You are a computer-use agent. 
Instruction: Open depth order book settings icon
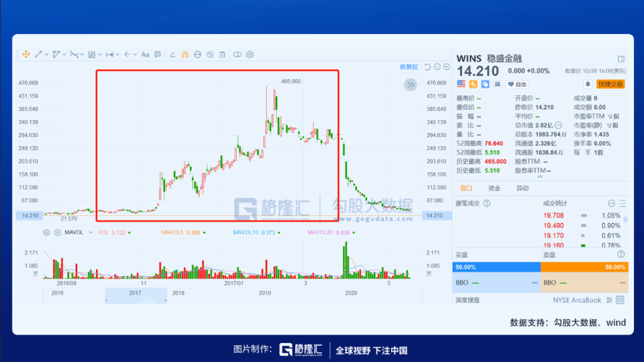pos(609,300)
